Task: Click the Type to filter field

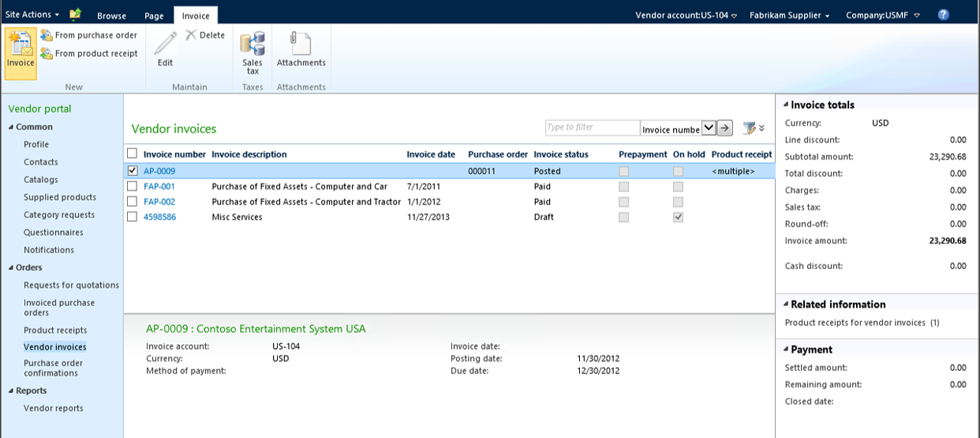Action: 592,128
